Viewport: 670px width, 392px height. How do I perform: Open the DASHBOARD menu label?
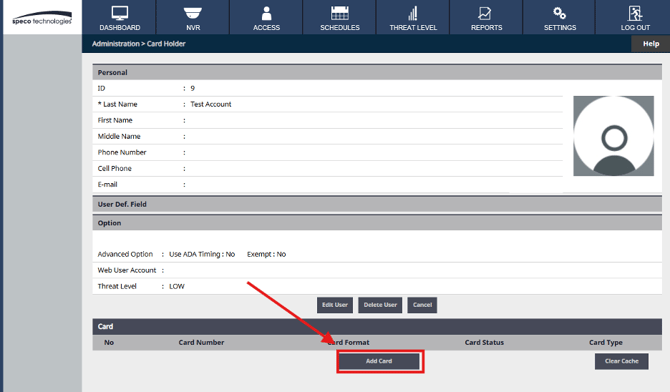pyautogui.click(x=120, y=27)
